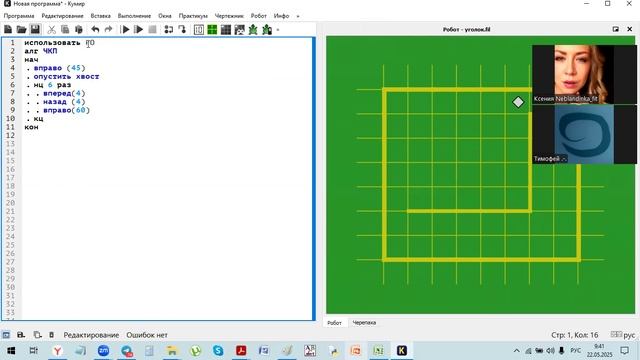Screen dimensions: 640x360
Task: Close the Robot panel
Action: (x=629, y=29)
